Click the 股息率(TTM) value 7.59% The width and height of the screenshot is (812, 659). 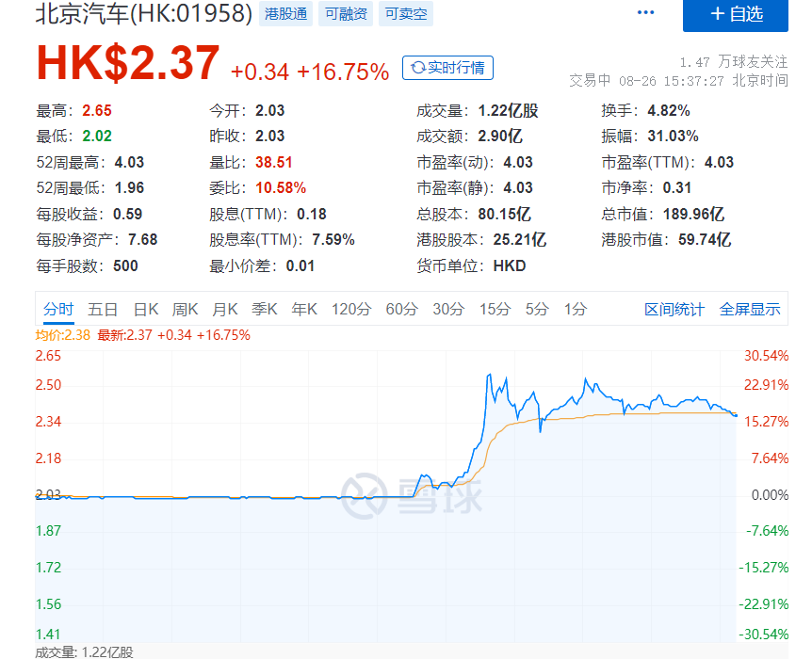coord(333,239)
